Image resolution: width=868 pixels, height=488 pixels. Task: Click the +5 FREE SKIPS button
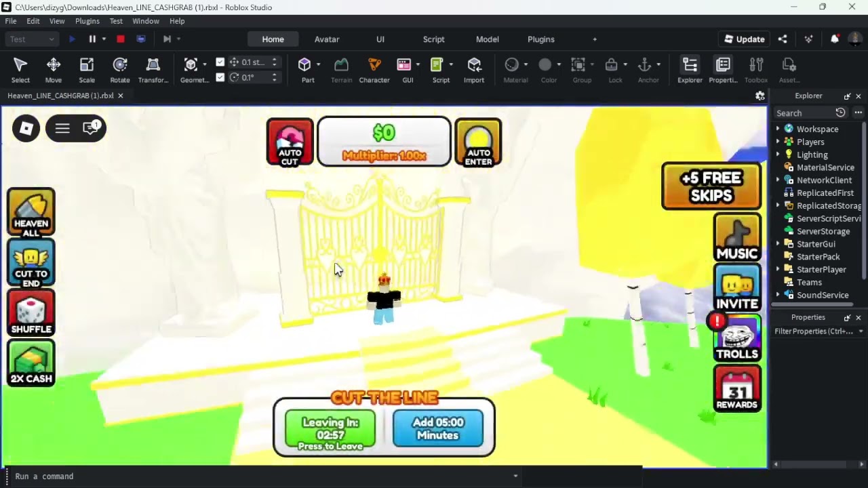click(711, 186)
